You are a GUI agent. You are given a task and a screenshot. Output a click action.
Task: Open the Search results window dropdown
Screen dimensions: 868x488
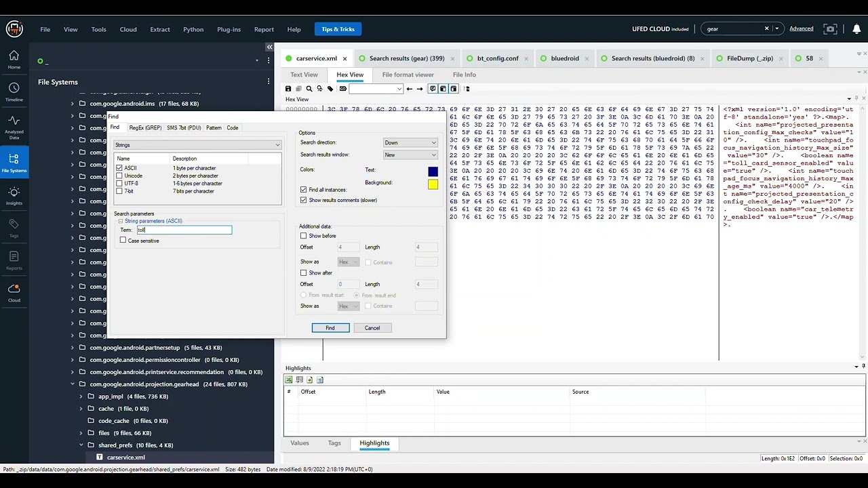(x=410, y=155)
